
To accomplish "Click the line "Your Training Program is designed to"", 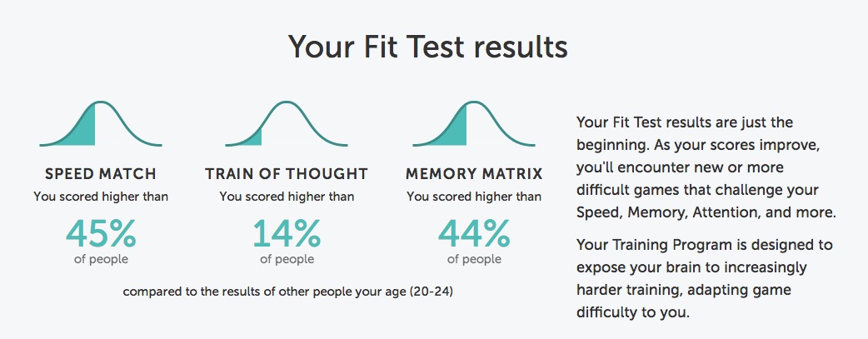I will coord(704,245).
